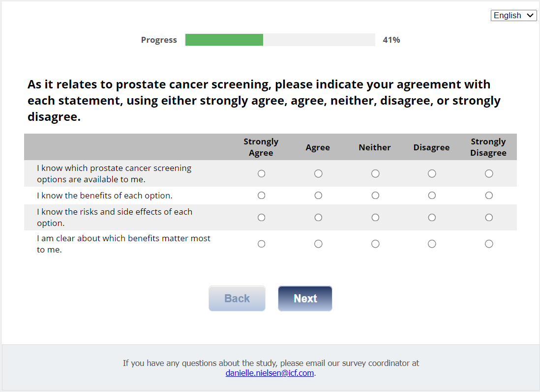540x392 pixels.
Task: Select Strongly Agree for knowing screening options available
Action: point(261,173)
